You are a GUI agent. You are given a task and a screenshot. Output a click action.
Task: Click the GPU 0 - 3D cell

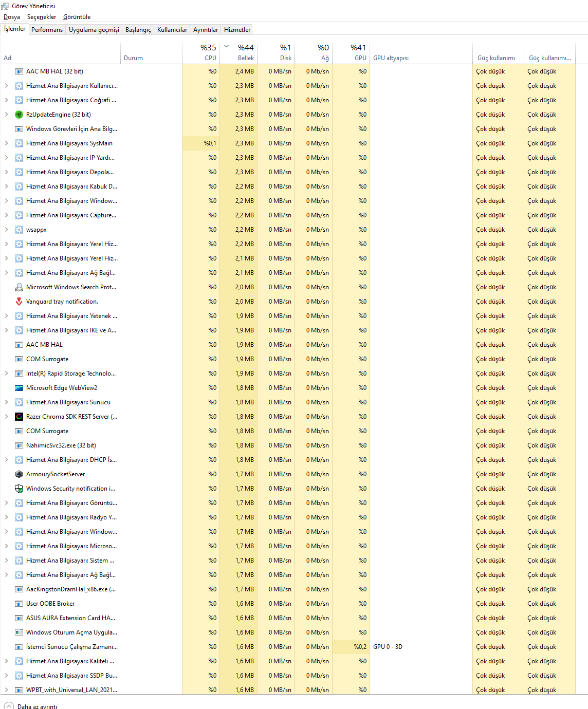coord(421,647)
